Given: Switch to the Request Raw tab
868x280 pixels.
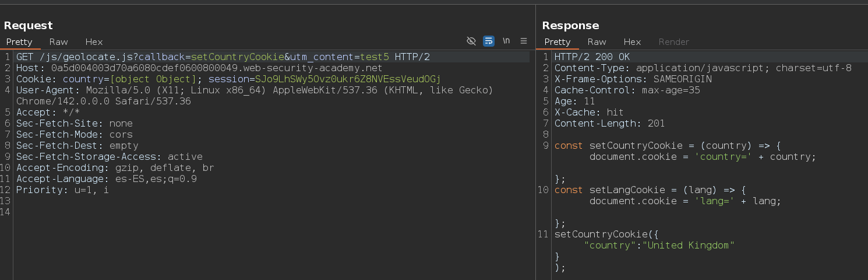Looking at the screenshot, I should point(58,42).
